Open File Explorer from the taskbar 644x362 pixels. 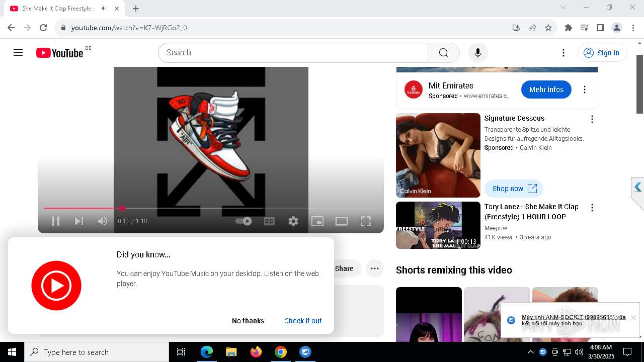[x=231, y=352]
